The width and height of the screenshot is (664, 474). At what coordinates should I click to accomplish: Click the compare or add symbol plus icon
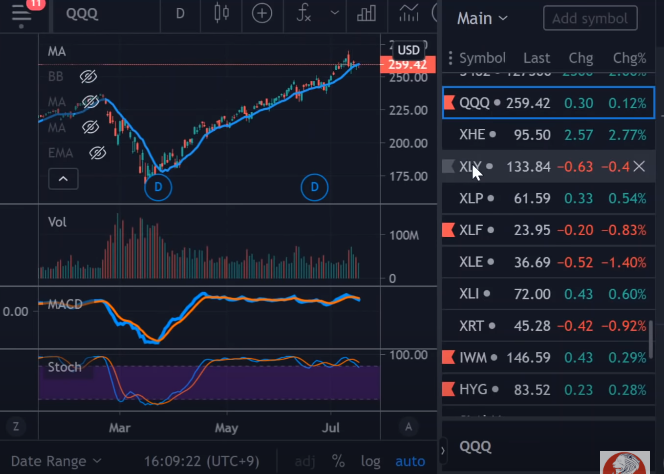[x=262, y=14]
